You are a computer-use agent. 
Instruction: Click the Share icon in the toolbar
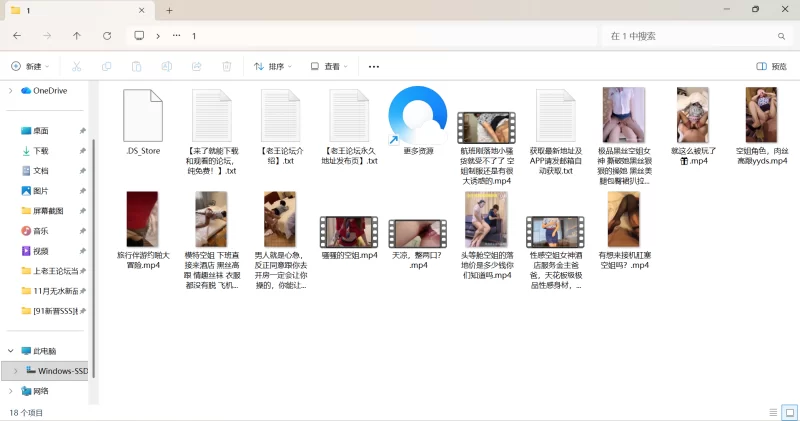(196, 66)
